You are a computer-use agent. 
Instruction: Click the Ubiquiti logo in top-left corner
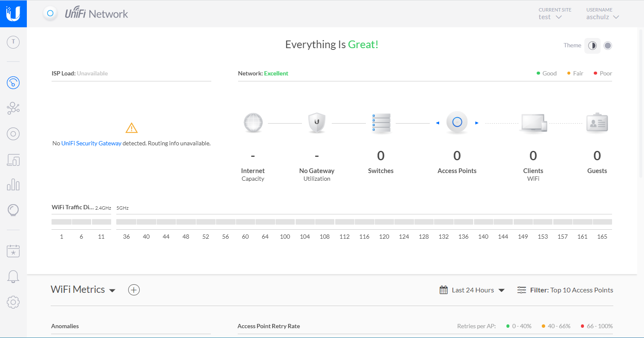[13, 14]
